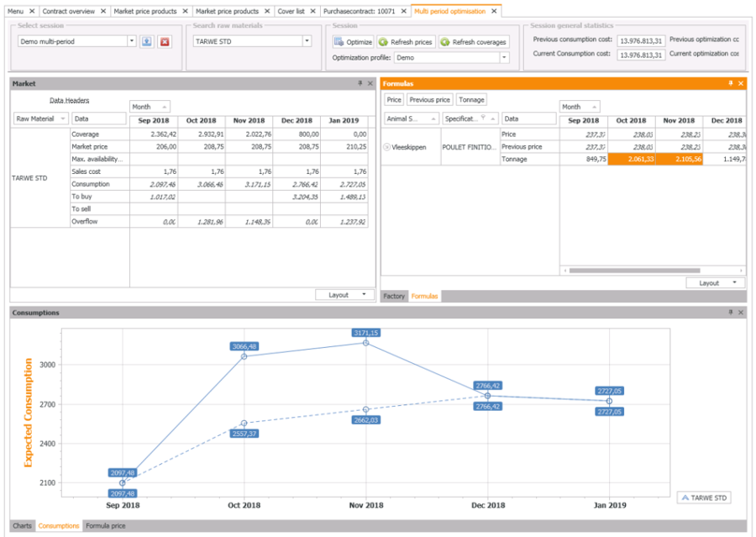
Task: Click the load session icon beside Demo multi-period
Action: coord(147,41)
